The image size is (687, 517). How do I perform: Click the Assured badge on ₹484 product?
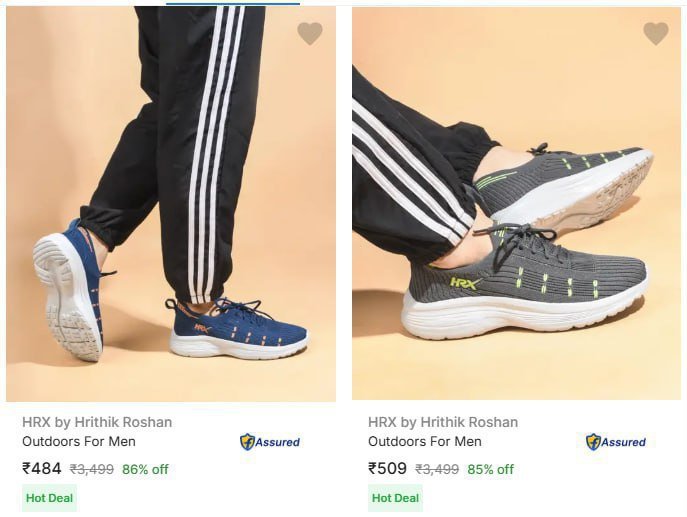point(270,442)
